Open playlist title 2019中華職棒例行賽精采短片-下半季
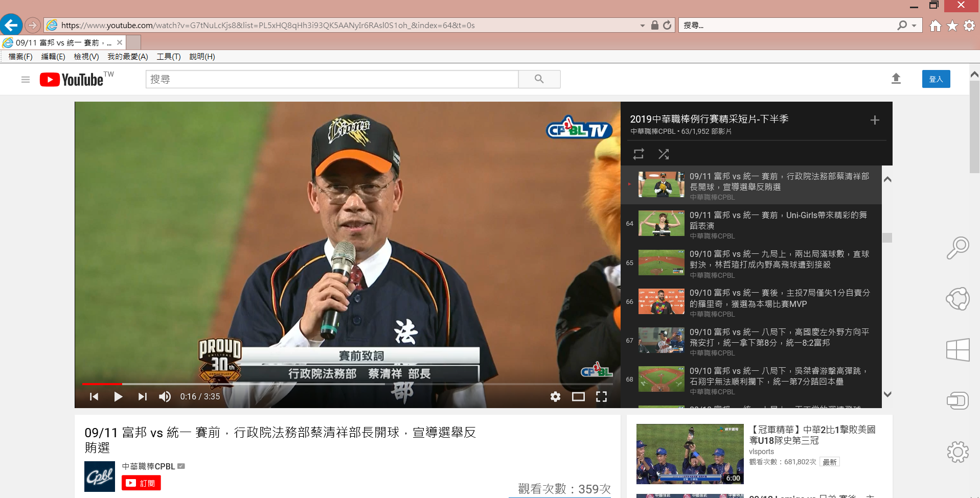This screenshot has width=980, height=498. point(709,119)
